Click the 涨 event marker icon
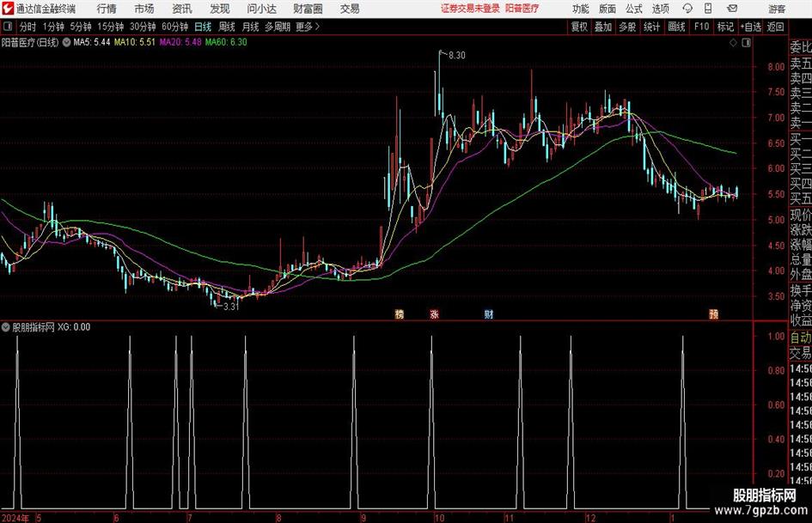Viewport: 812px width, 523px height. coord(435,314)
